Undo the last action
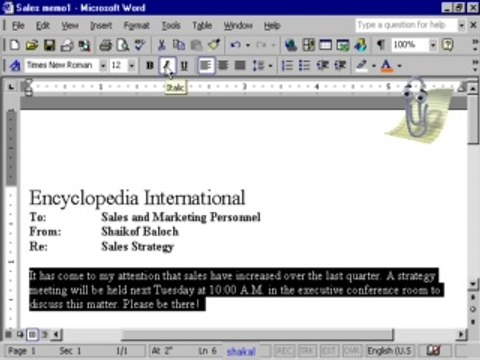This screenshot has width=480, height=360. [236, 45]
